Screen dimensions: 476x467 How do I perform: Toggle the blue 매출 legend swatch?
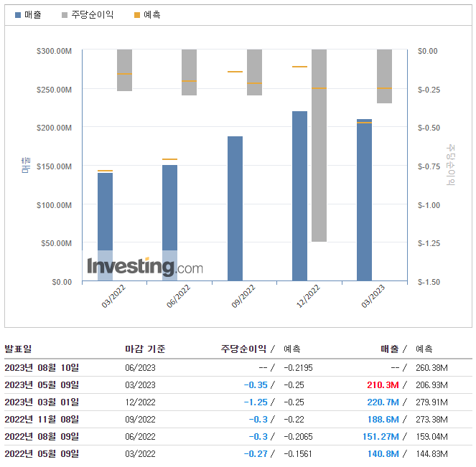tap(18, 15)
